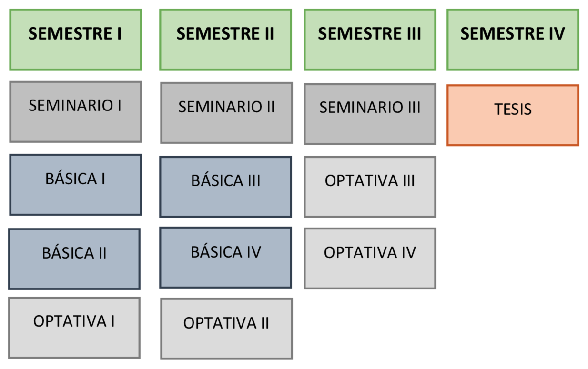Image resolution: width=588 pixels, height=369 pixels.
Task: Click the SEMESTRE I header box
Action: [x=75, y=40]
